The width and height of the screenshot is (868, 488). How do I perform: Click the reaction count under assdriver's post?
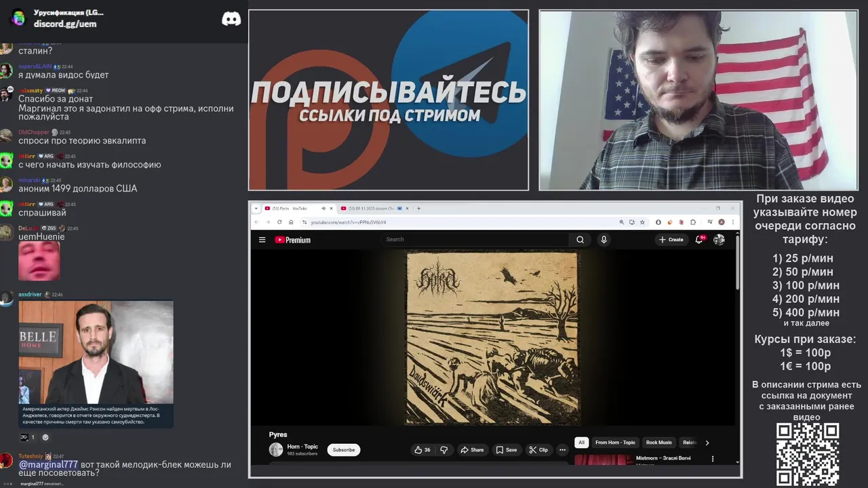tap(27, 437)
